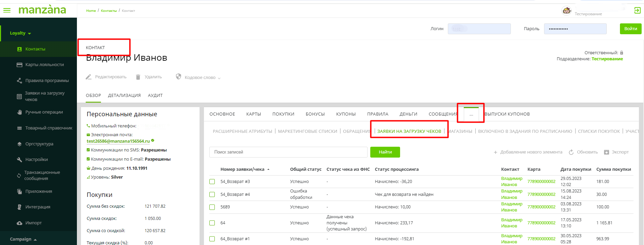Open the hamburger menu icon
This screenshot has height=245, width=644.
tap(7, 11)
